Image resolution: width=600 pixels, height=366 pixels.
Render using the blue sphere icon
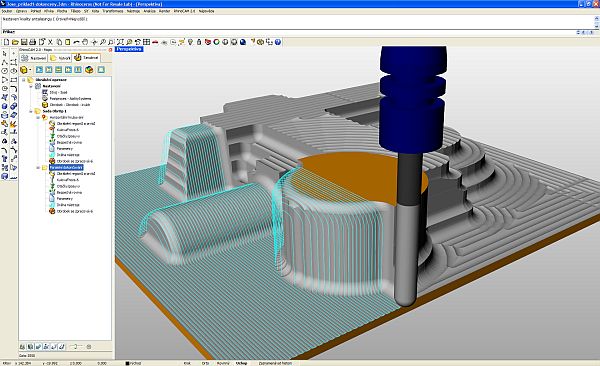click(x=243, y=42)
